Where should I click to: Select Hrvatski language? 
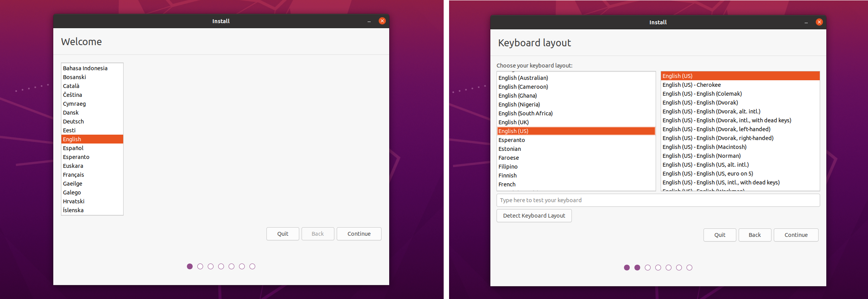coord(92,201)
